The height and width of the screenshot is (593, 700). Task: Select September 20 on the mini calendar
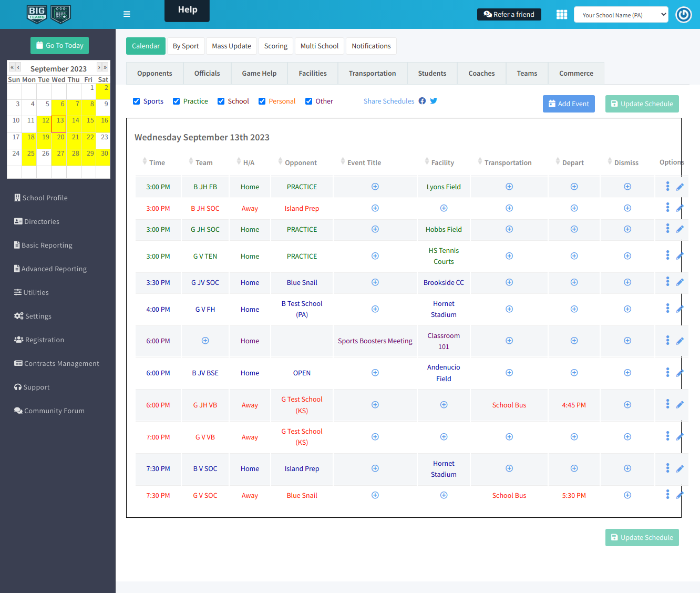tap(60, 137)
